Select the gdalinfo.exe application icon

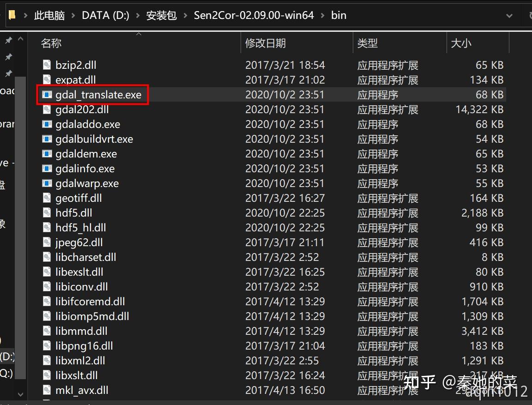click(47, 169)
